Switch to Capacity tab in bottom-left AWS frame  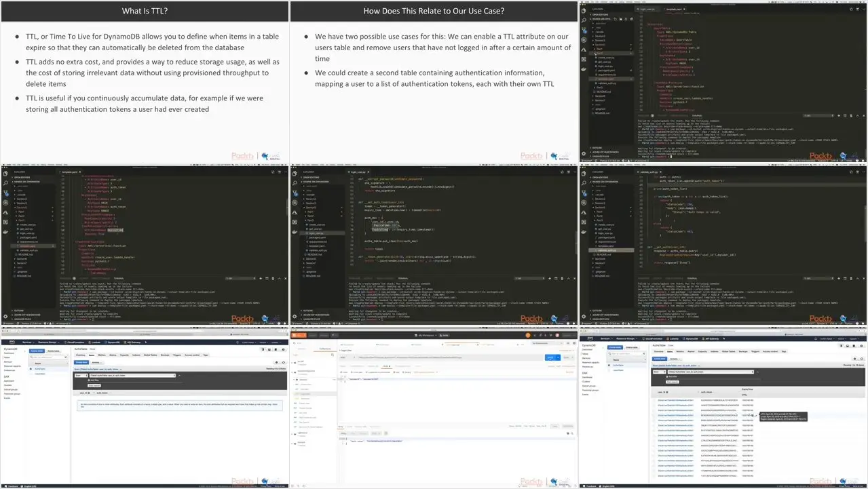pyautogui.click(x=124, y=355)
